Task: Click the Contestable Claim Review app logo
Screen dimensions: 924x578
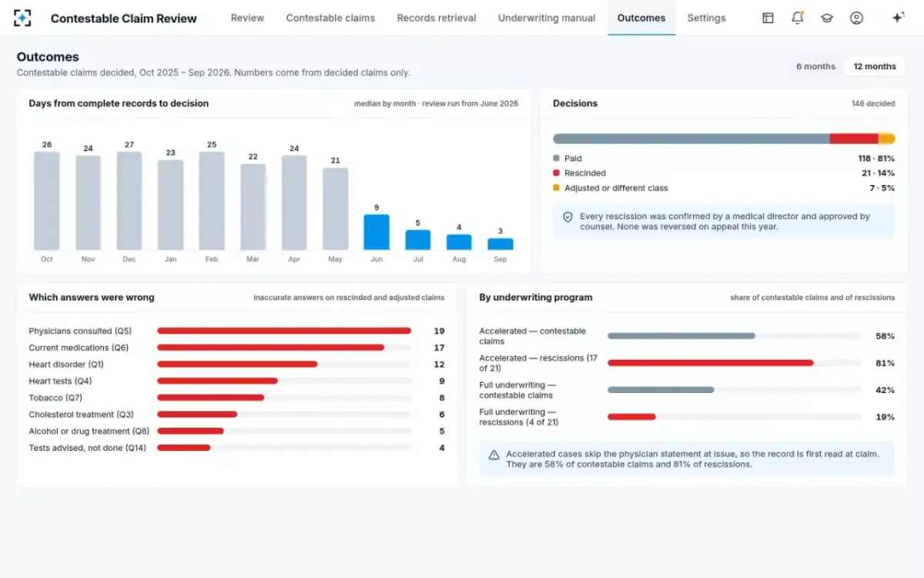Action: 23,18
